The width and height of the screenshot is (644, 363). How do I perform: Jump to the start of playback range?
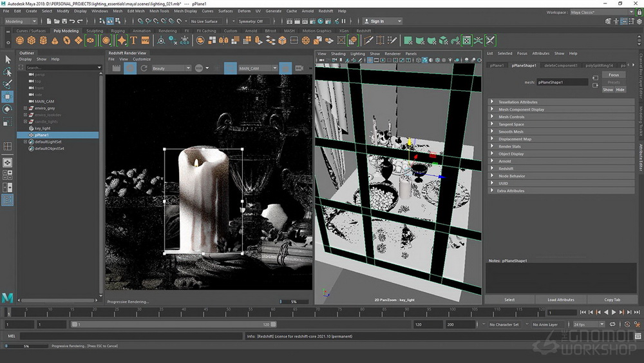[583, 313]
